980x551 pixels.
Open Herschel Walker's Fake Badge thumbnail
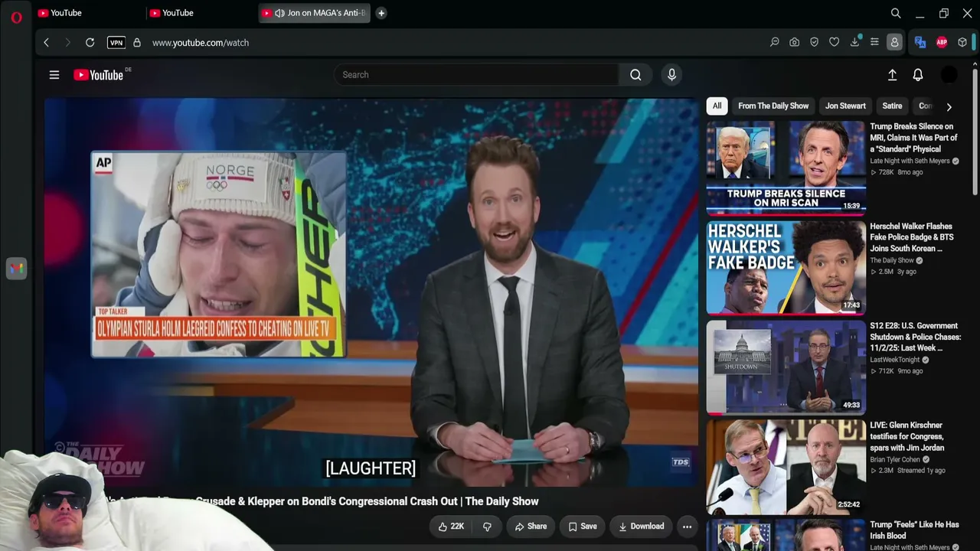(x=786, y=267)
